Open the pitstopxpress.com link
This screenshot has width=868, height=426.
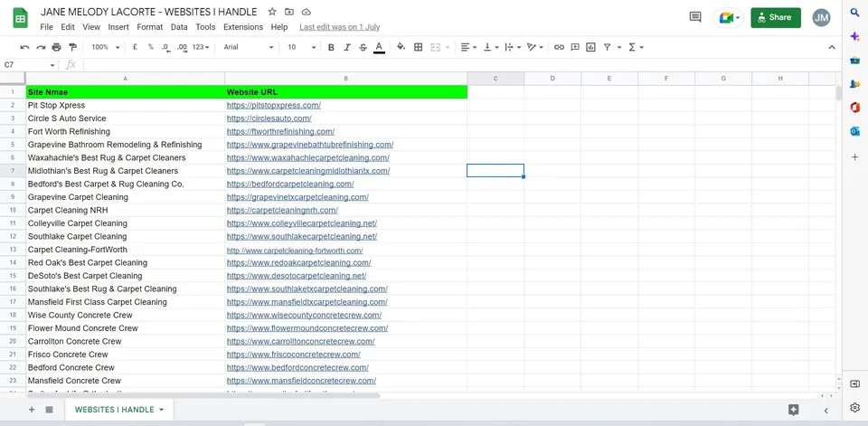point(273,105)
